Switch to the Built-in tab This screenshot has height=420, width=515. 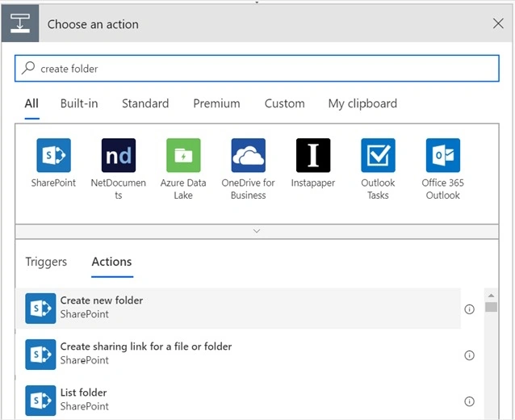coord(79,103)
